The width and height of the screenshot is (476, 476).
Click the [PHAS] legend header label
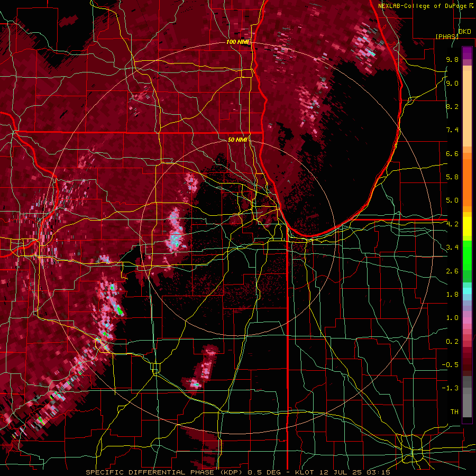click(447, 36)
